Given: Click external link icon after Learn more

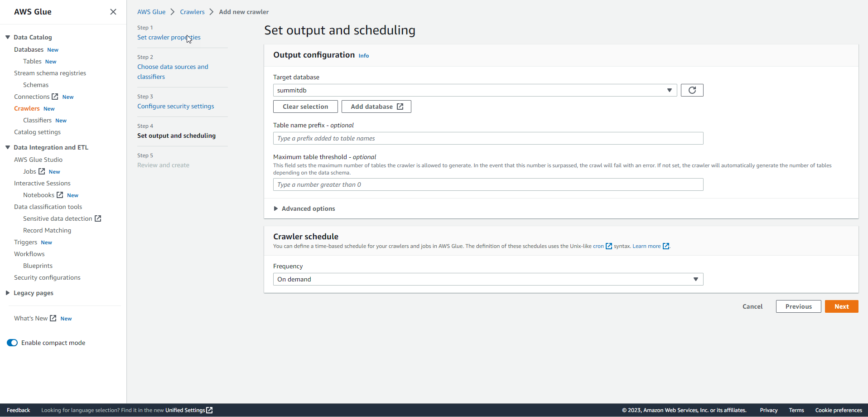Looking at the screenshot, I should (666, 246).
